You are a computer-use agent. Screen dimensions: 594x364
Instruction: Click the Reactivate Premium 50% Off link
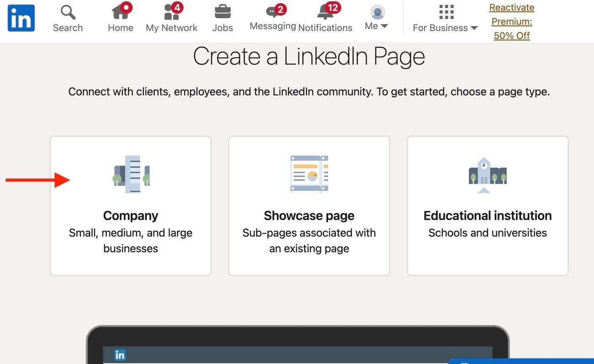pyautogui.click(x=512, y=21)
